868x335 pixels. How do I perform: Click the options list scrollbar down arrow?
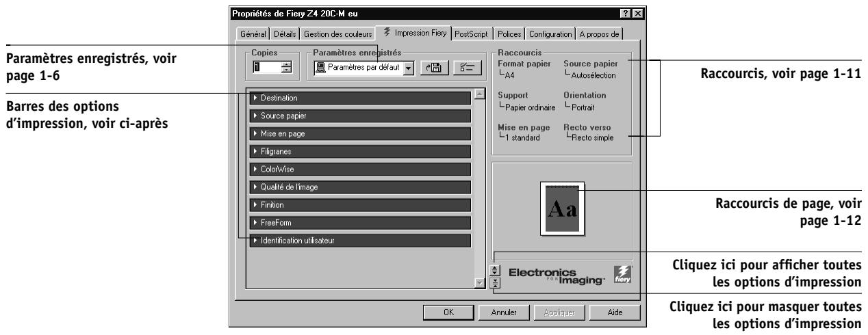pos(479,284)
